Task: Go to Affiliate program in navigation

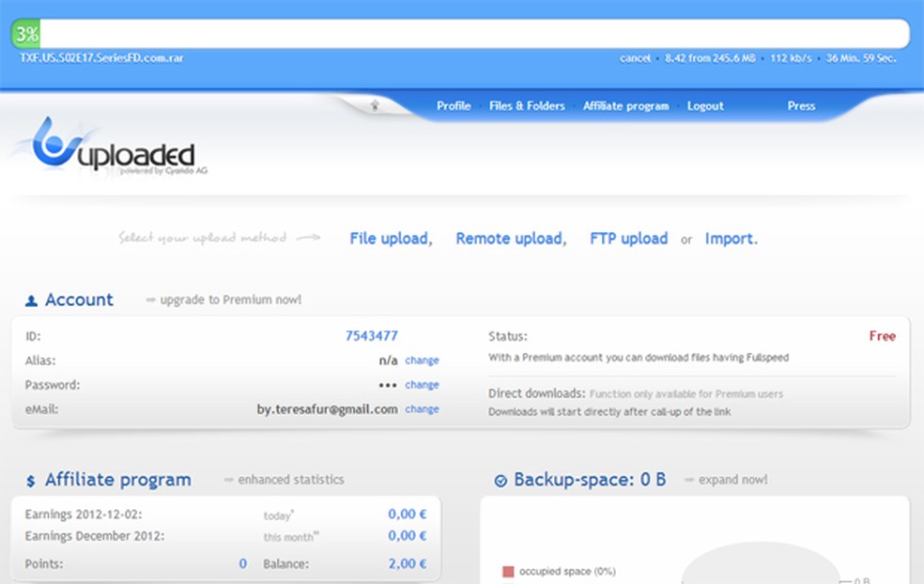Action: click(625, 106)
